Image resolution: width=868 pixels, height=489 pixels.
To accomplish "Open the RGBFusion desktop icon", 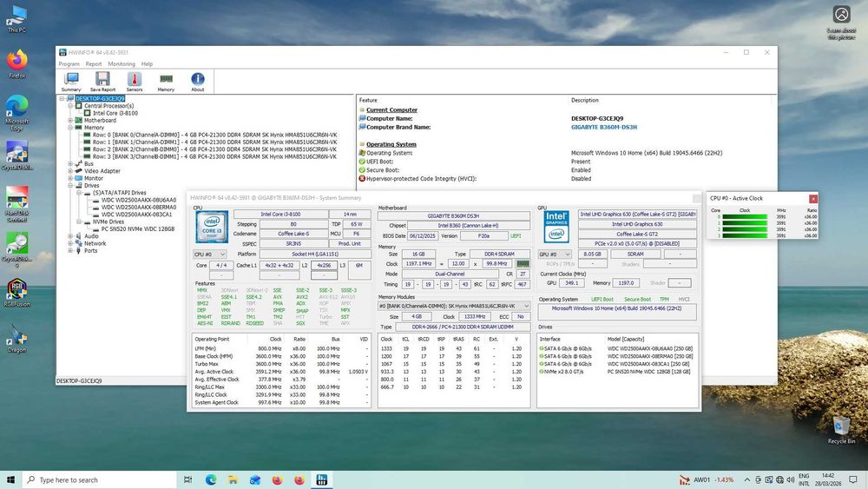I will click(16, 293).
